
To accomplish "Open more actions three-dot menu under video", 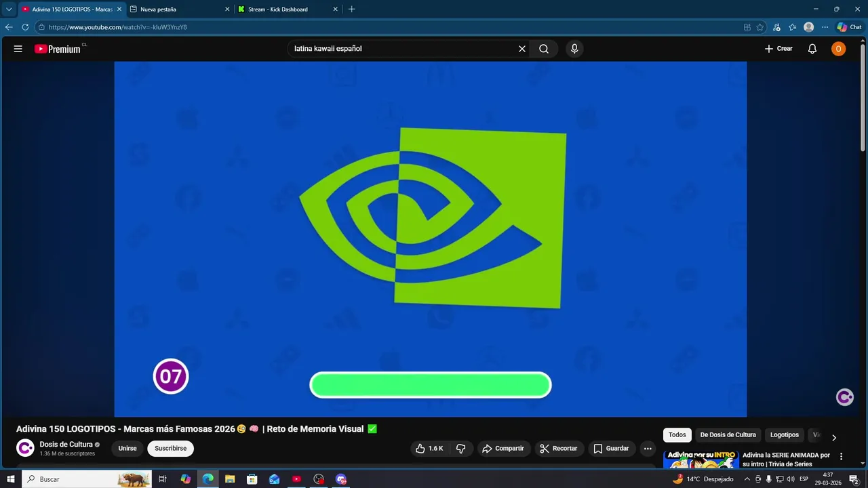I will (648, 449).
